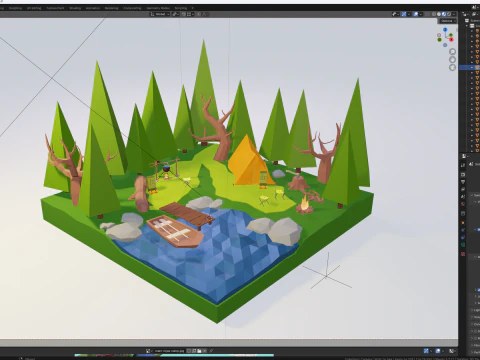Toggle overlays button in bottom-right header
480x360 pixels.
pos(438,351)
